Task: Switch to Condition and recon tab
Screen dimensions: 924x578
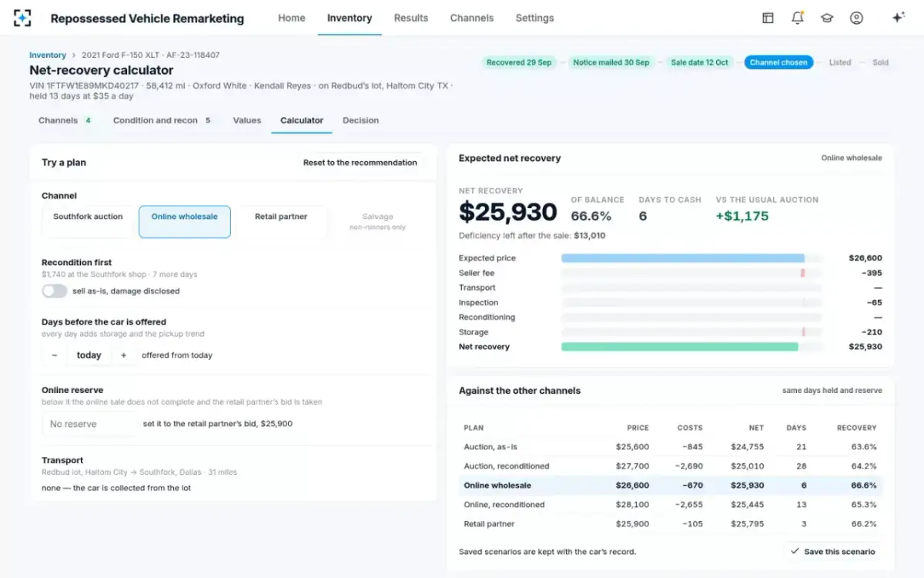Action: [162, 120]
